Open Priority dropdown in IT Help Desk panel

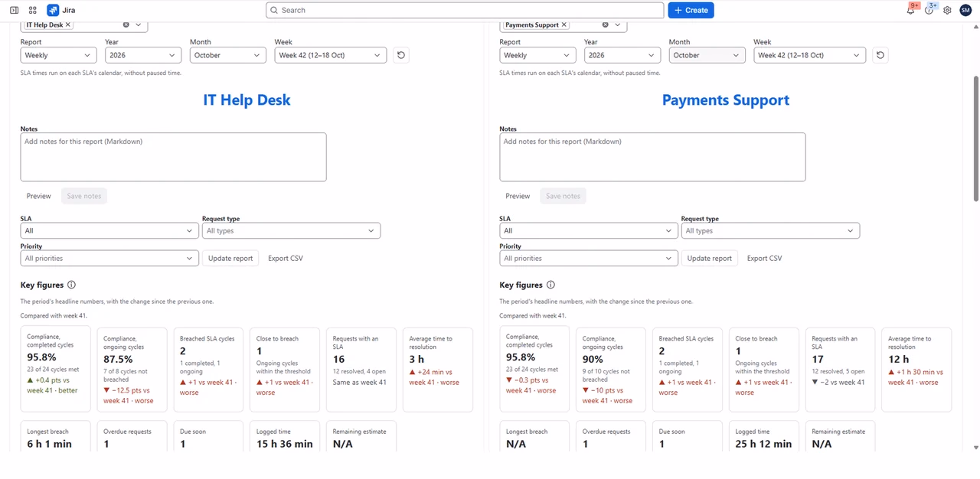tap(109, 258)
